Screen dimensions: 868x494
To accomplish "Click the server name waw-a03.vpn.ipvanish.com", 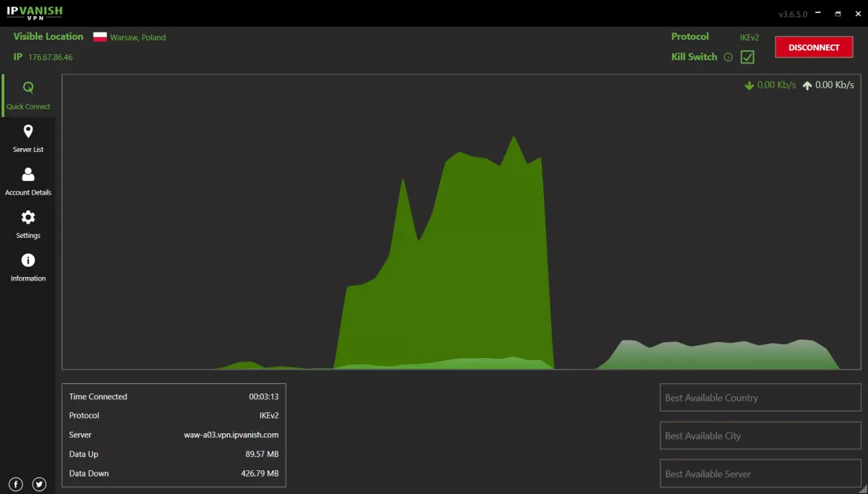I will point(231,435).
